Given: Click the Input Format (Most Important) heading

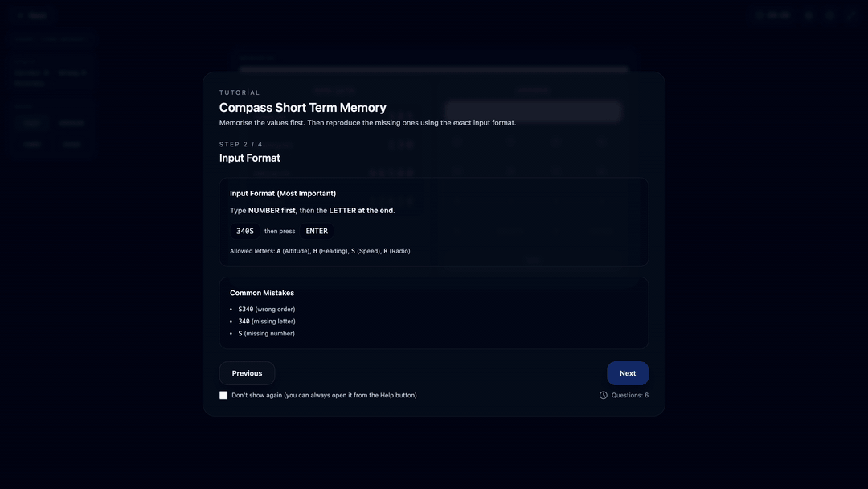Looking at the screenshot, I should 283,193.
